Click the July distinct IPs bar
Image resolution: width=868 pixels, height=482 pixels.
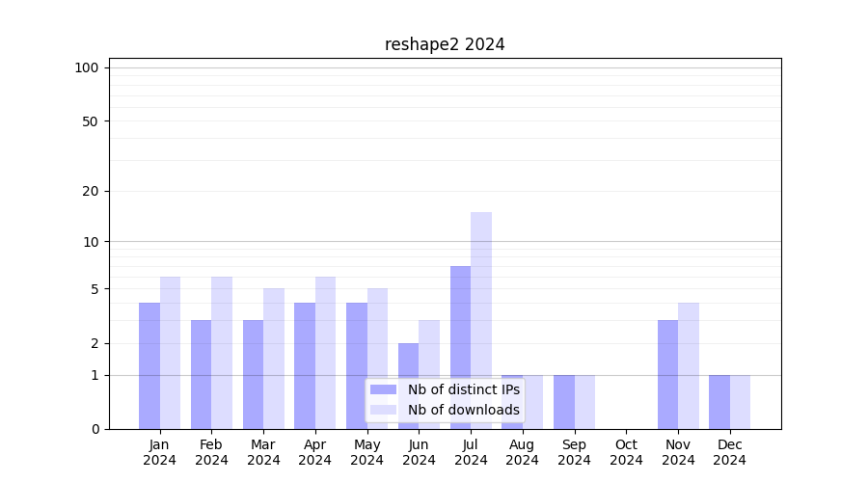coord(460,347)
